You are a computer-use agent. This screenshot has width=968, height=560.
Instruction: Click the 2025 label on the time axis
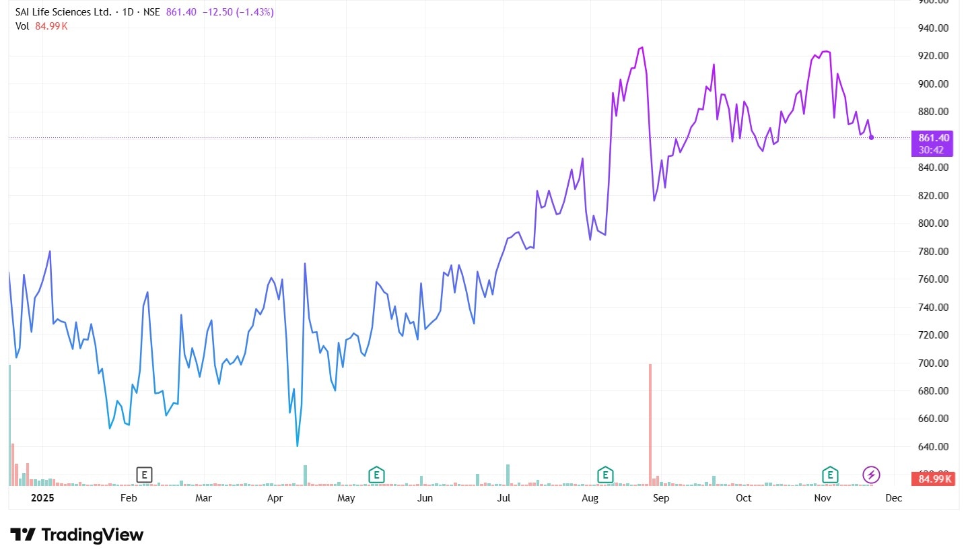(41, 499)
